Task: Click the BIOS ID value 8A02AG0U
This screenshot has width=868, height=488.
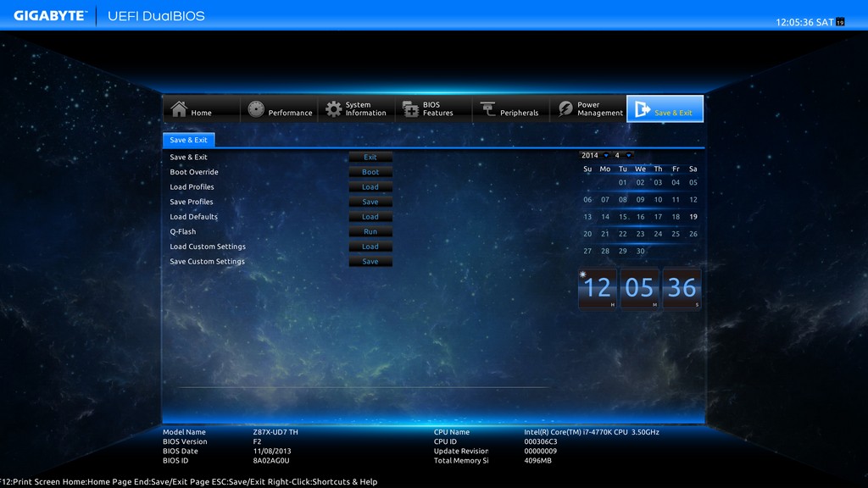Action: [x=271, y=460]
